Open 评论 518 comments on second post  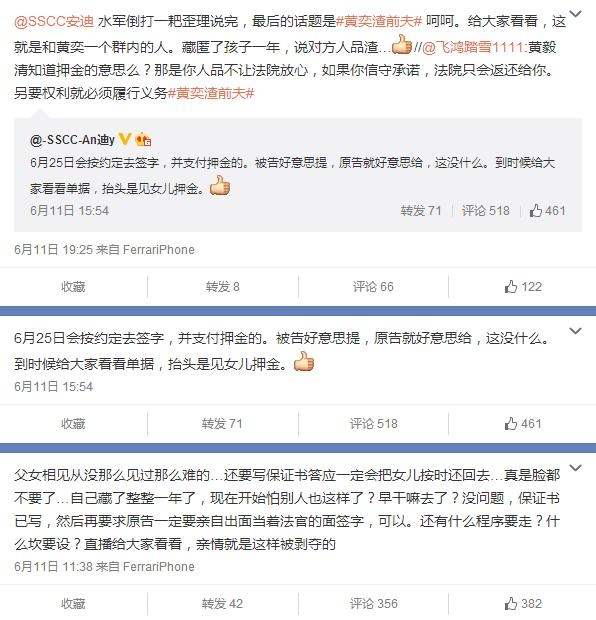coord(373,424)
